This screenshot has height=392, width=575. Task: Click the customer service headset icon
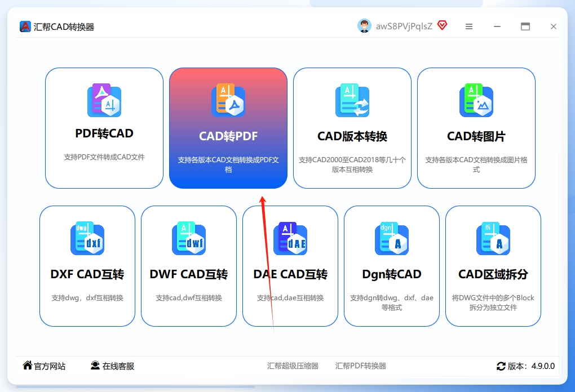tap(95, 366)
